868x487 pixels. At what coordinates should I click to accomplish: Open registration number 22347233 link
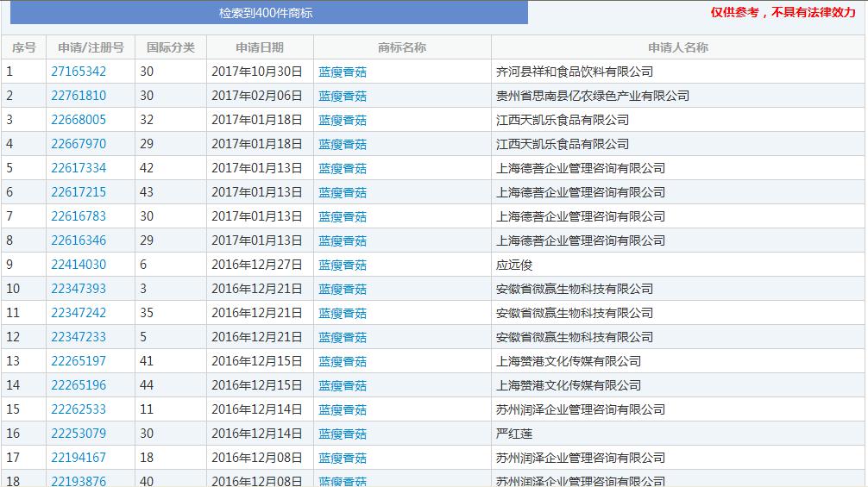[79, 337]
